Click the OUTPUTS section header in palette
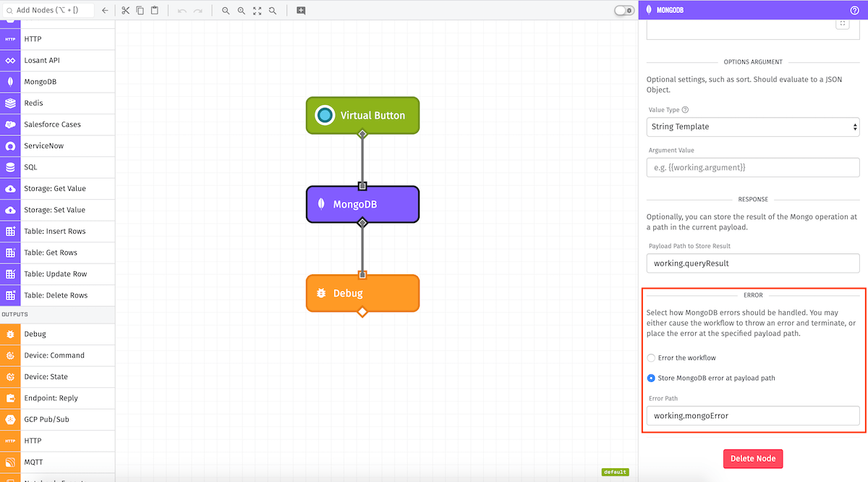Screen dimensions: 868x482 tap(58, 315)
